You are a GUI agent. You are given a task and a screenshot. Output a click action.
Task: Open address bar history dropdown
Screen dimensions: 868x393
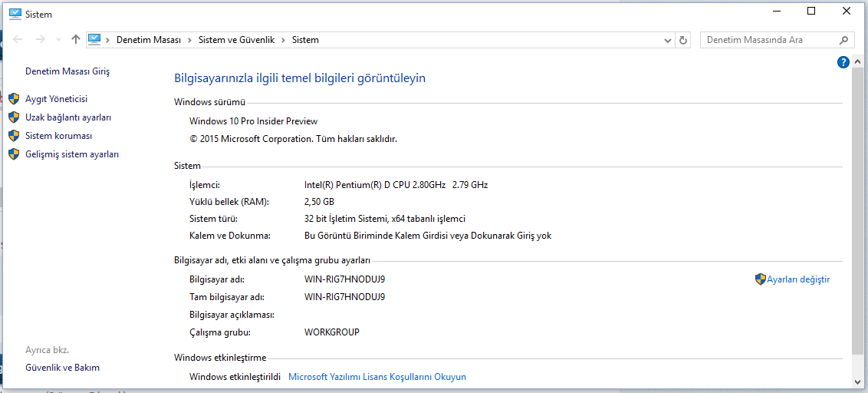(668, 40)
